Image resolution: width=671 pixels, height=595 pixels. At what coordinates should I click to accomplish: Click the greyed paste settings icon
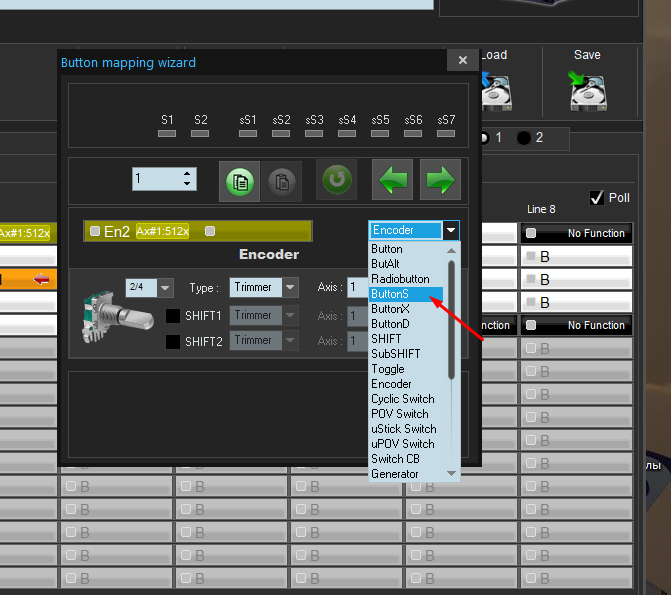(281, 181)
